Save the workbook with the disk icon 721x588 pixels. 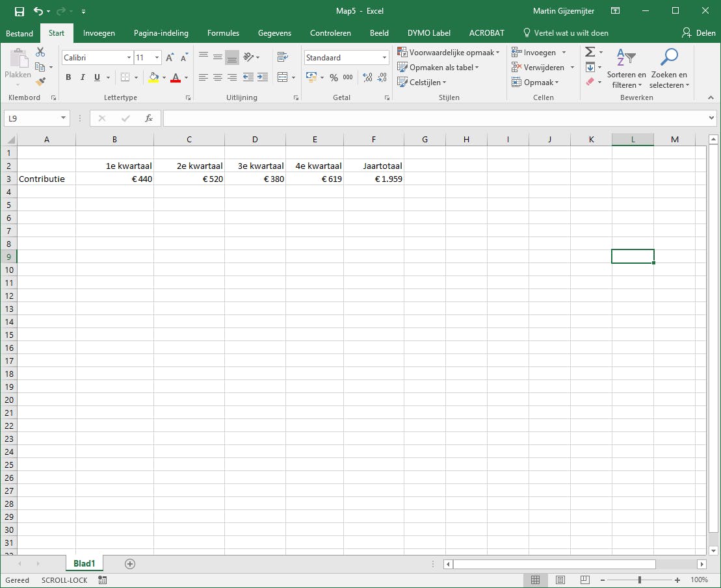pyautogui.click(x=20, y=11)
